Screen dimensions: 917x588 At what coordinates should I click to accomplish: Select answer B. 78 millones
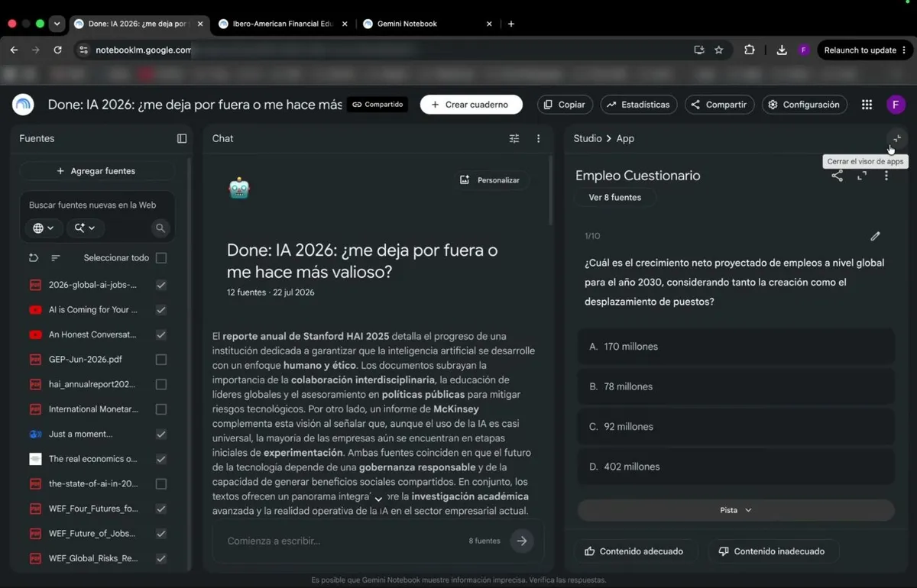coord(736,386)
